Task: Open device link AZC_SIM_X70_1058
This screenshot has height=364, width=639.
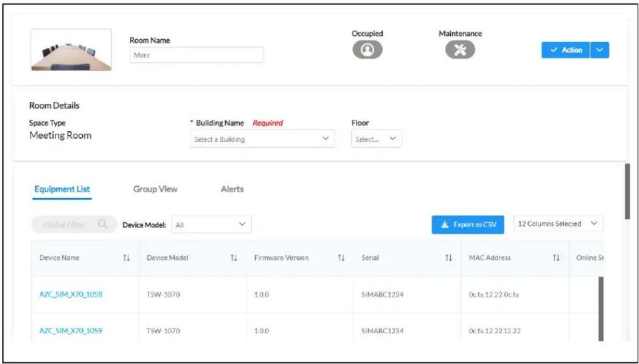Action: (71, 294)
